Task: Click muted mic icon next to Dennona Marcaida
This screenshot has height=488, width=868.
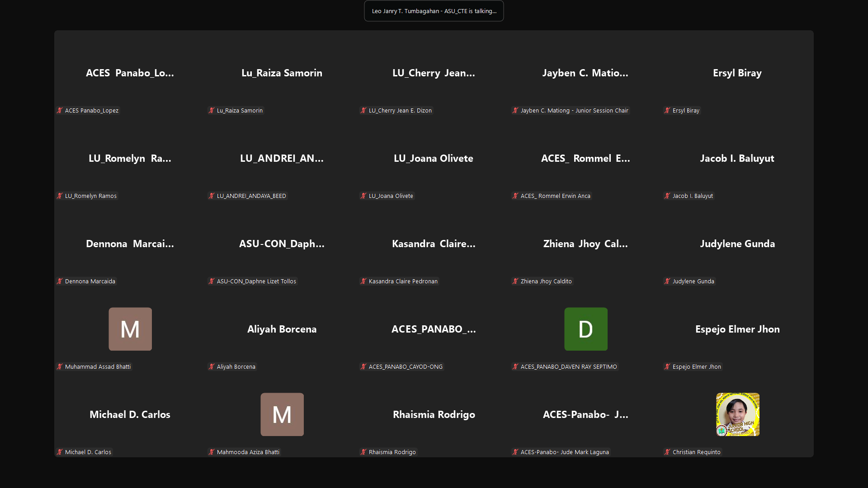Action: pyautogui.click(x=60, y=281)
